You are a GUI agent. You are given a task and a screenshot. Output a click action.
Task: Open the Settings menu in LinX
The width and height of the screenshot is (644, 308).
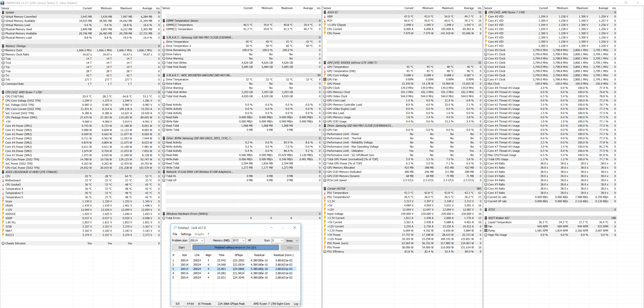pyautogui.click(x=186, y=234)
